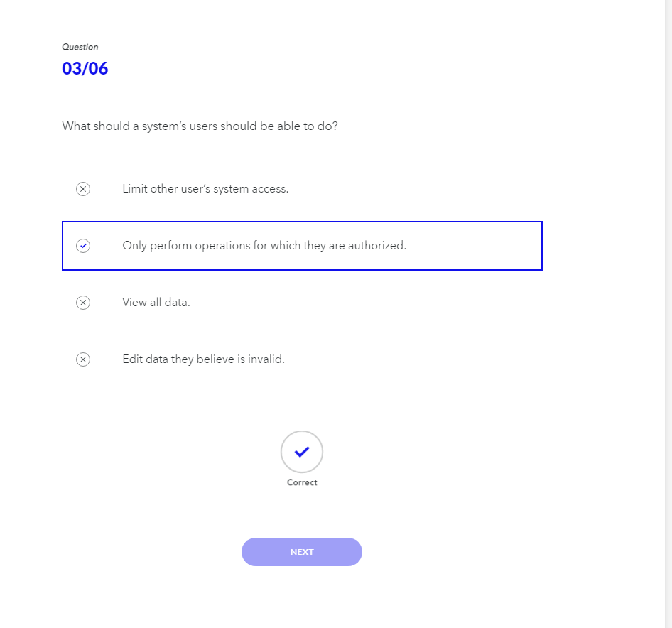Select the answer text "Edit data they believe is invalid."
This screenshot has height=628, width=672.
[x=203, y=359]
